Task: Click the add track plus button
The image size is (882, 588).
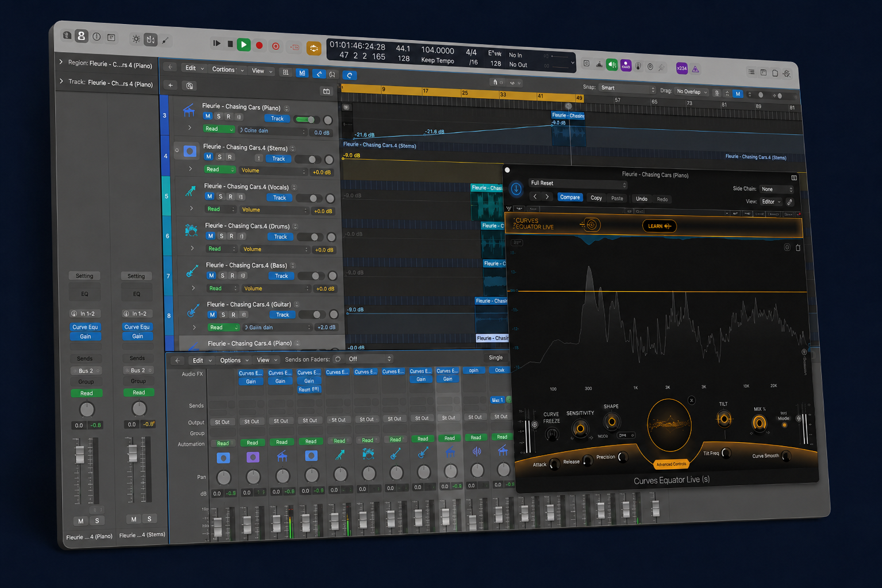Action: (x=171, y=85)
